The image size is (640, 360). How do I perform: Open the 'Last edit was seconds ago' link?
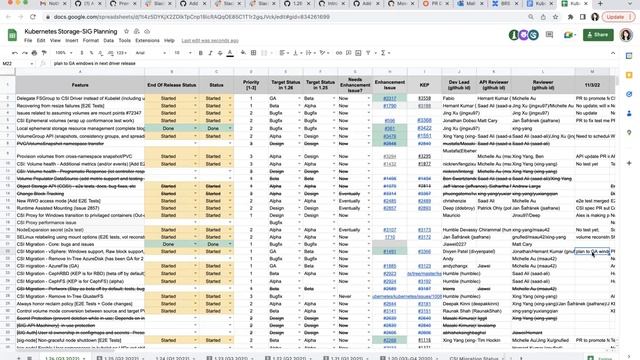pyautogui.click(x=210, y=41)
